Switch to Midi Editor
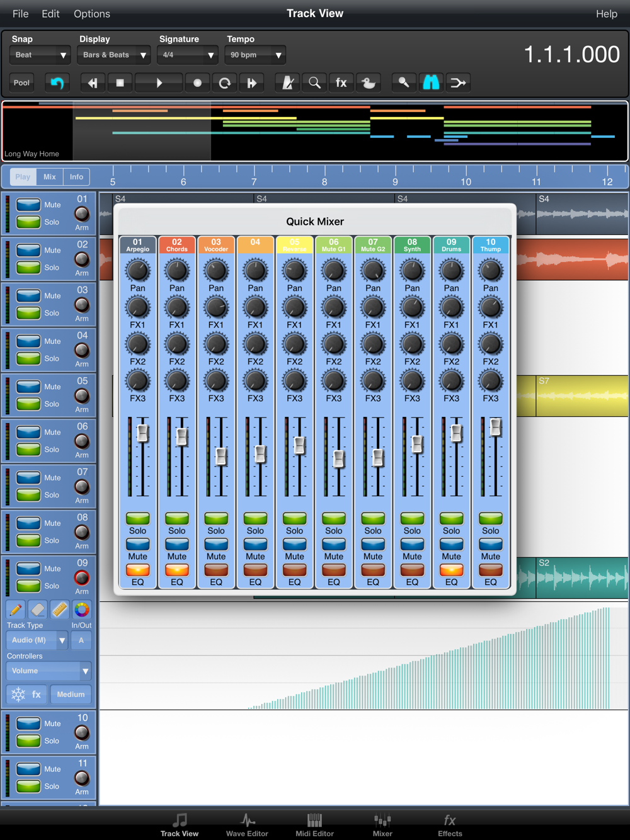This screenshot has width=630, height=840. [314, 825]
